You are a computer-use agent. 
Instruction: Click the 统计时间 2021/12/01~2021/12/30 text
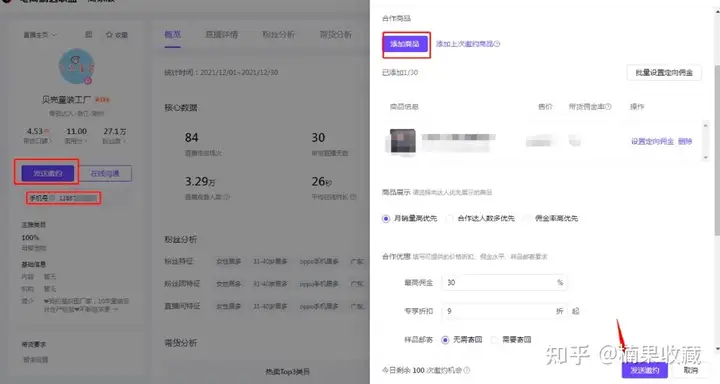click(x=221, y=73)
